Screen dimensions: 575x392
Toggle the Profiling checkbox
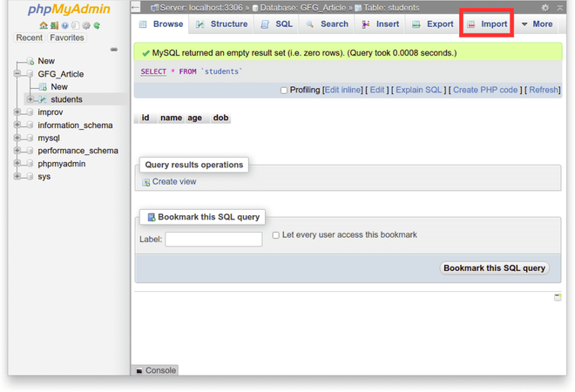(284, 91)
